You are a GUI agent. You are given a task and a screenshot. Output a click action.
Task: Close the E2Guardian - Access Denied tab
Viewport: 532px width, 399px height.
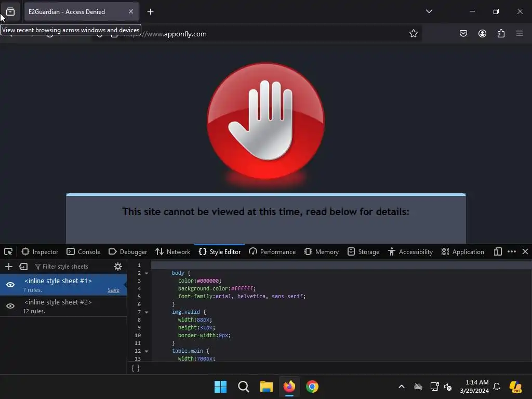pyautogui.click(x=131, y=11)
